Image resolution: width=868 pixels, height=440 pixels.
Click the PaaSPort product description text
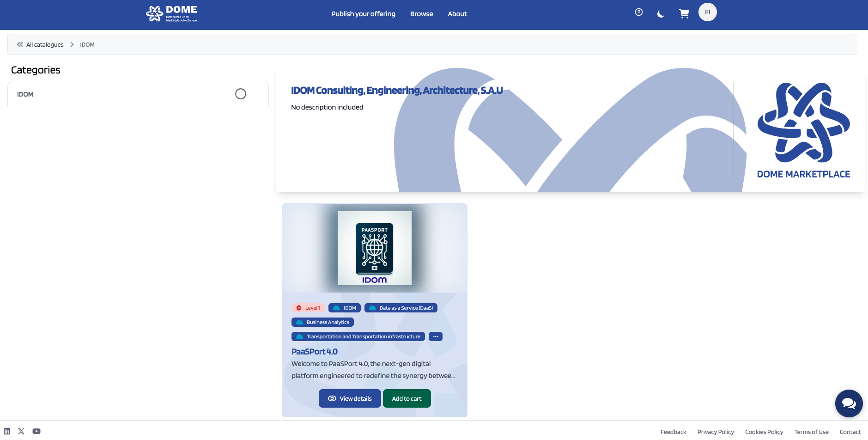click(373, 370)
